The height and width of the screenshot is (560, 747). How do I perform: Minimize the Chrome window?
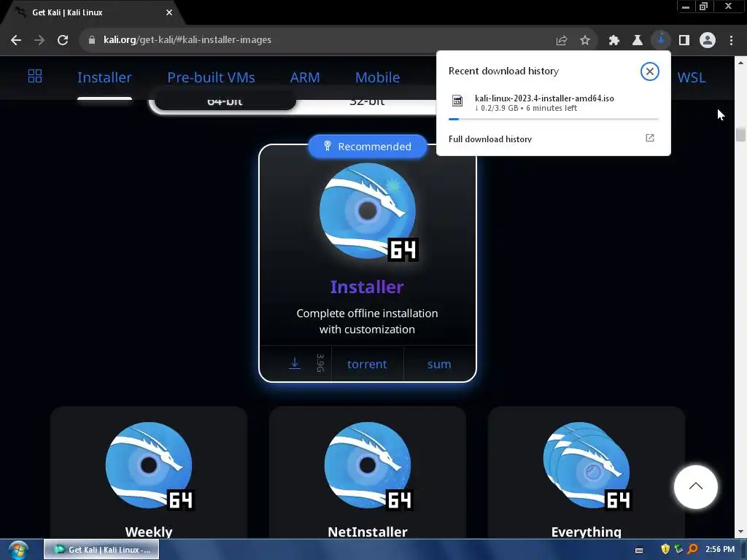[x=686, y=7]
